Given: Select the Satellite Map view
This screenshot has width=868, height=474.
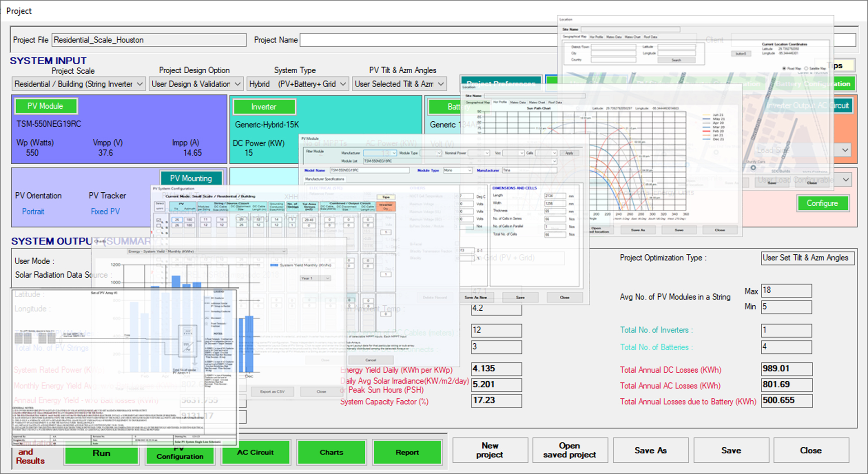Looking at the screenshot, I should [806, 68].
